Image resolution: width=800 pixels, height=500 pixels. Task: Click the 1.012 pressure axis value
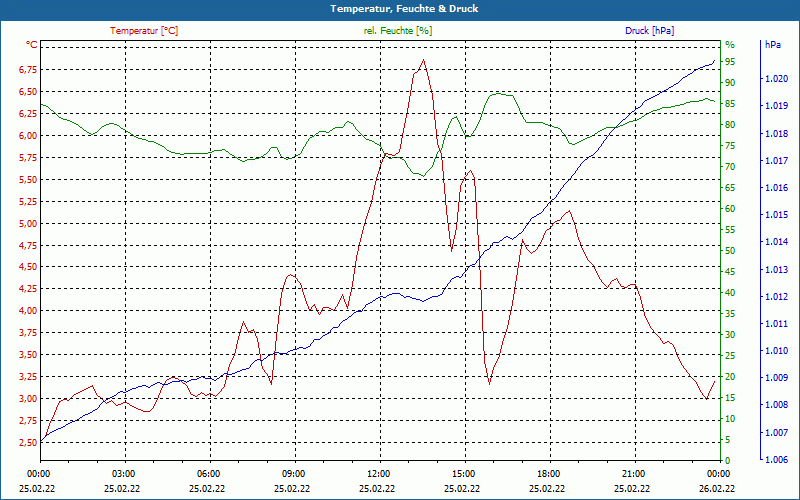[x=777, y=296]
